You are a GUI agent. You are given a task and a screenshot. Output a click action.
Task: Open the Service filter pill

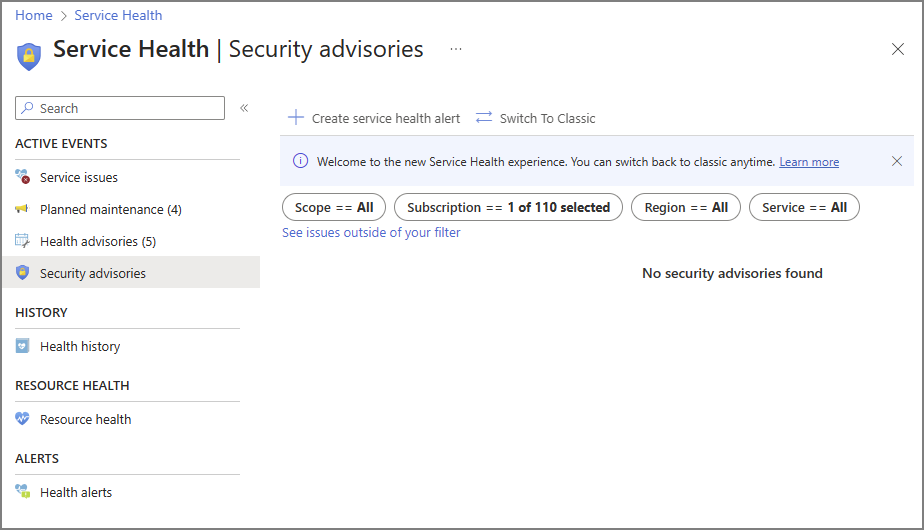pos(804,208)
